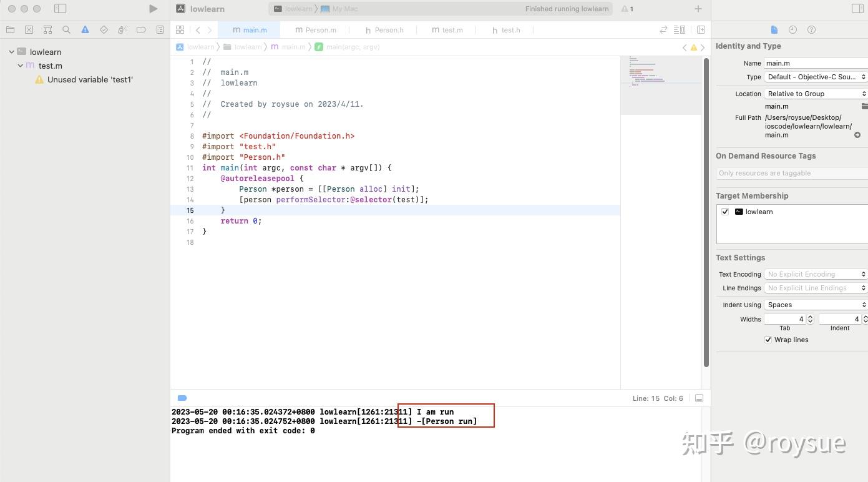Image resolution: width=868 pixels, height=482 pixels.
Task: Open Quick Help inspector question mark
Action: pos(811,29)
